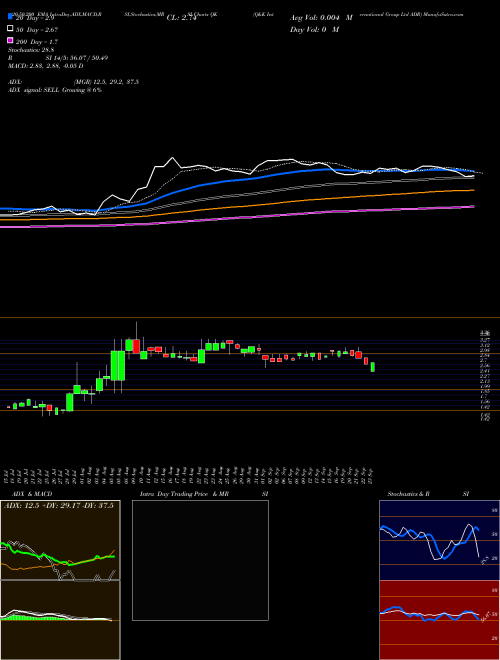Click the CL: 2.74 closing price label

[x=182, y=18]
